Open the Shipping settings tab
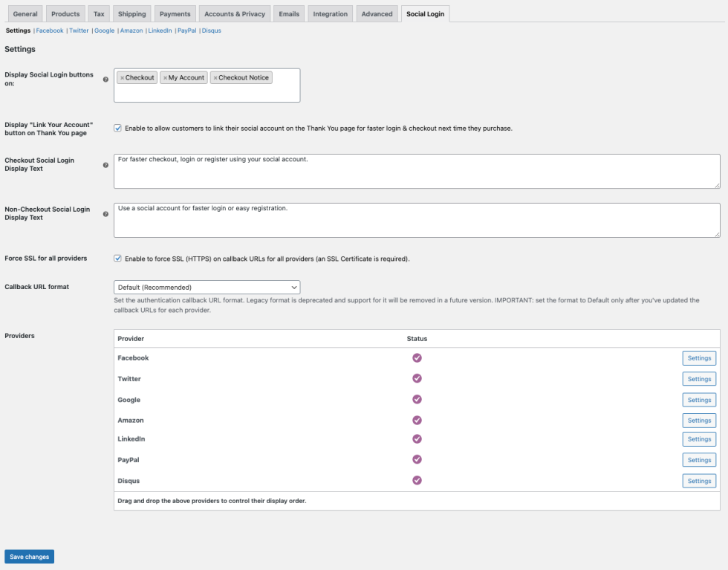 131,14
